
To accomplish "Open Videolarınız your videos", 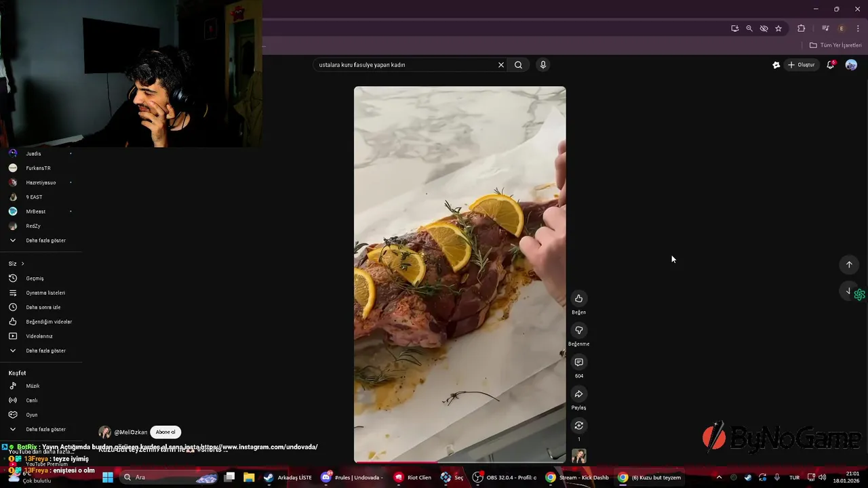I will [x=41, y=336].
